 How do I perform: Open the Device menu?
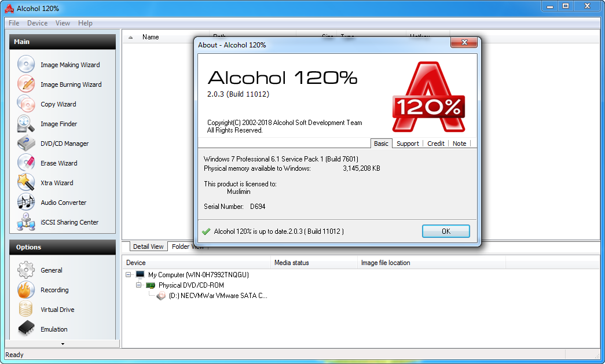(x=38, y=23)
